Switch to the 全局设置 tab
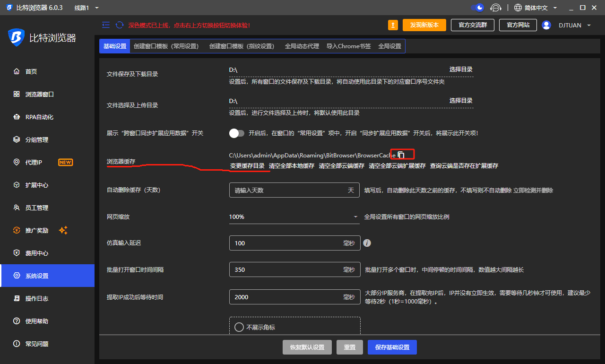605x364 pixels. [x=389, y=46]
